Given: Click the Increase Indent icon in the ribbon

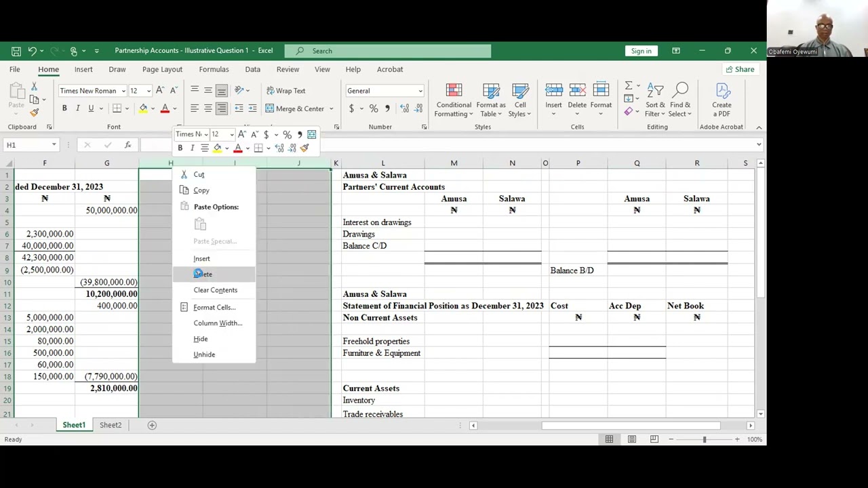Looking at the screenshot, I should click(x=252, y=108).
